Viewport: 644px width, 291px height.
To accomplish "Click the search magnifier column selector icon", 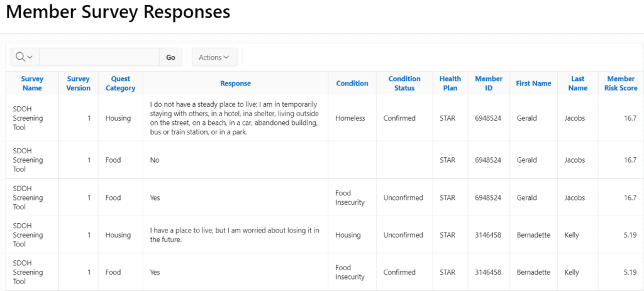I will pyautogui.click(x=24, y=57).
